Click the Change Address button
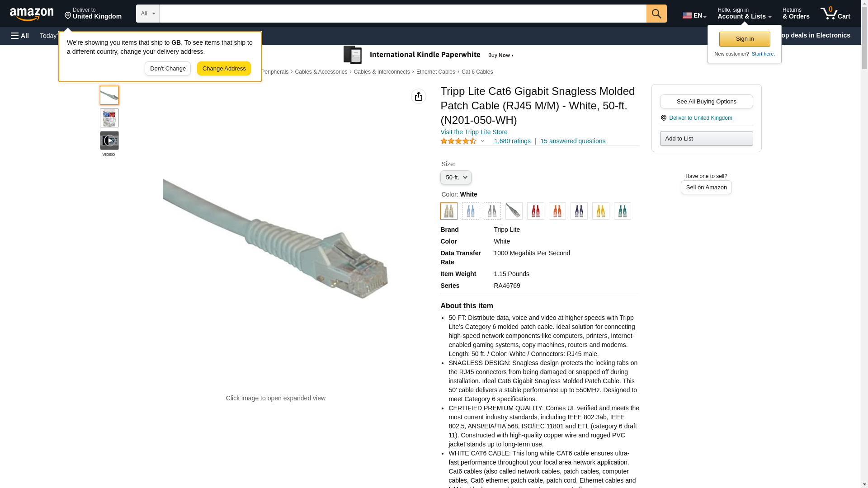 pos(224,69)
